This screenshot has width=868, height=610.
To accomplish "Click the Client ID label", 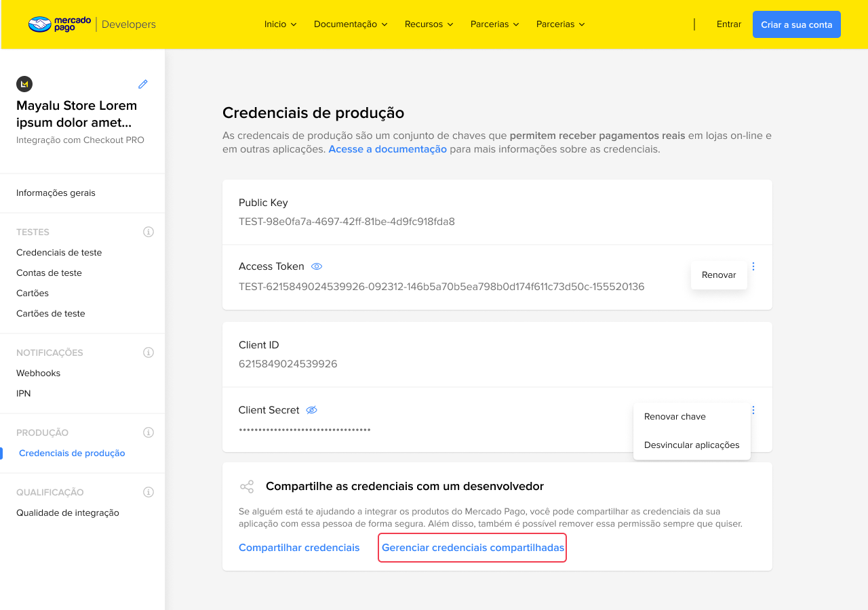I will point(259,345).
